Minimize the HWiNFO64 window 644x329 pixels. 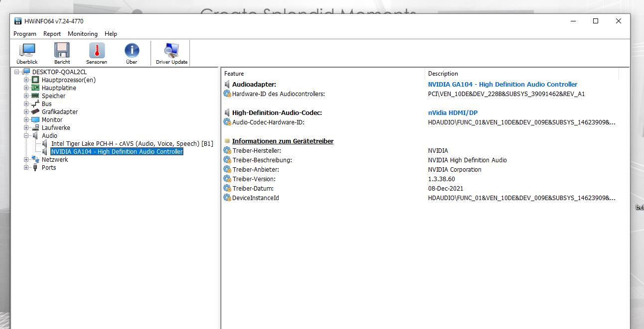click(573, 21)
